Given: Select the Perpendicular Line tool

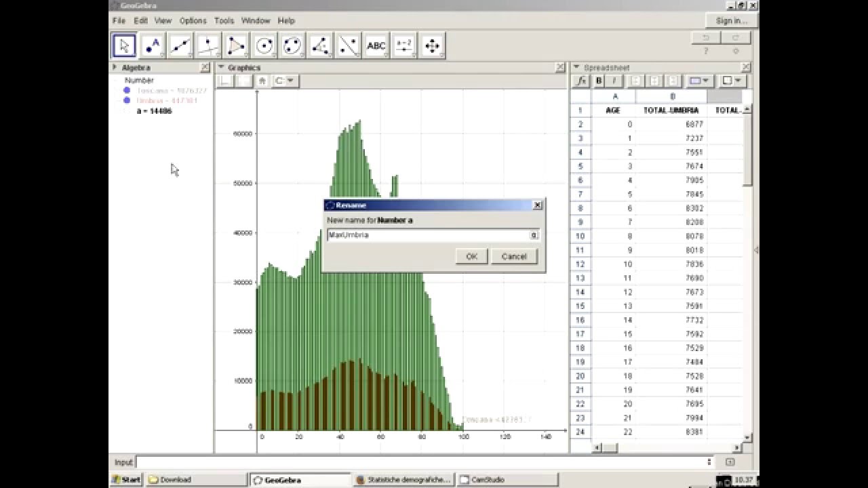Looking at the screenshot, I should click(x=208, y=45).
